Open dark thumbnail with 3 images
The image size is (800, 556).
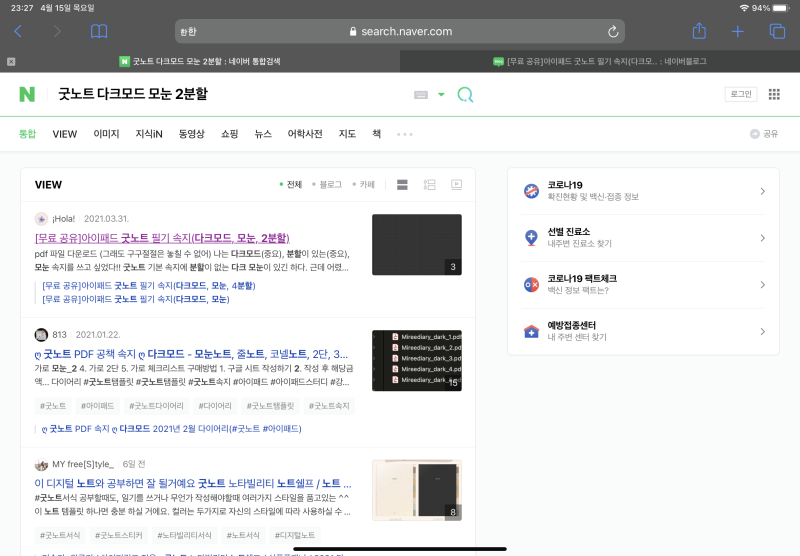click(x=417, y=245)
